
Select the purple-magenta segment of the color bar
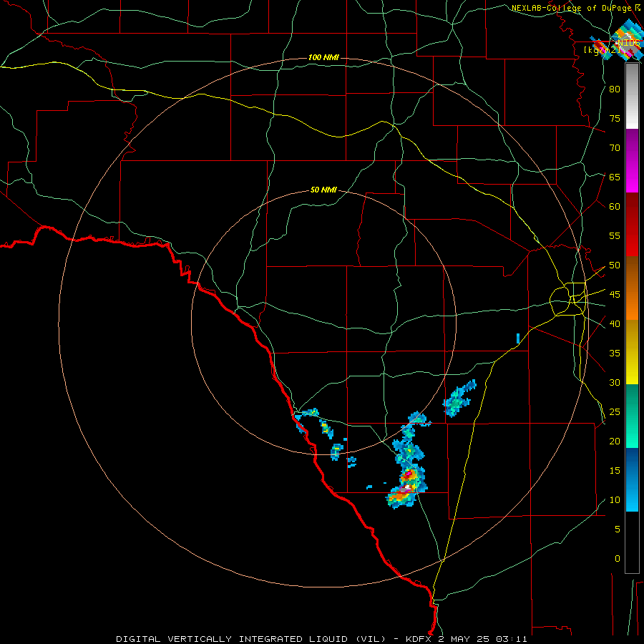click(x=632, y=160)
